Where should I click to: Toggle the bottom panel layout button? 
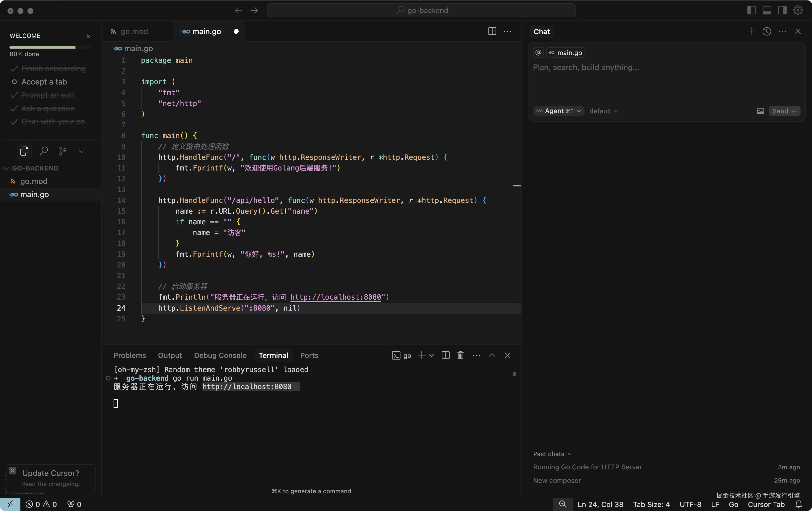point(767,10)
